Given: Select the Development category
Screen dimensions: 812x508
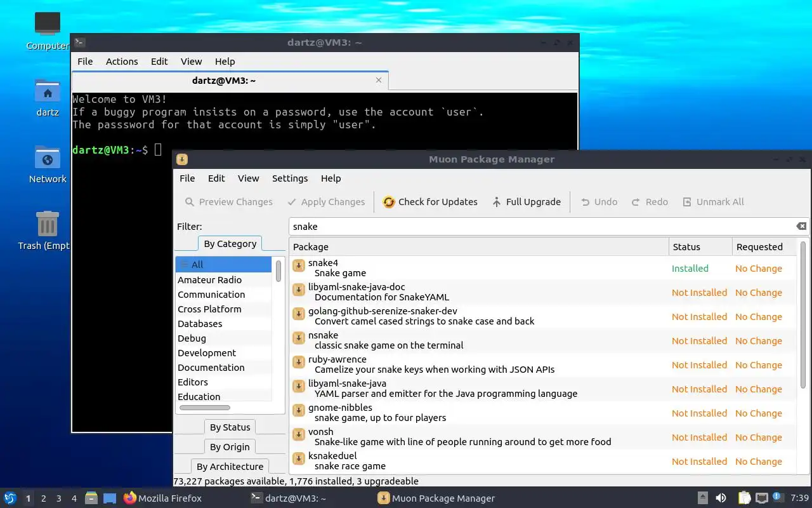Looking at the screenshot, I should (223, 353).
